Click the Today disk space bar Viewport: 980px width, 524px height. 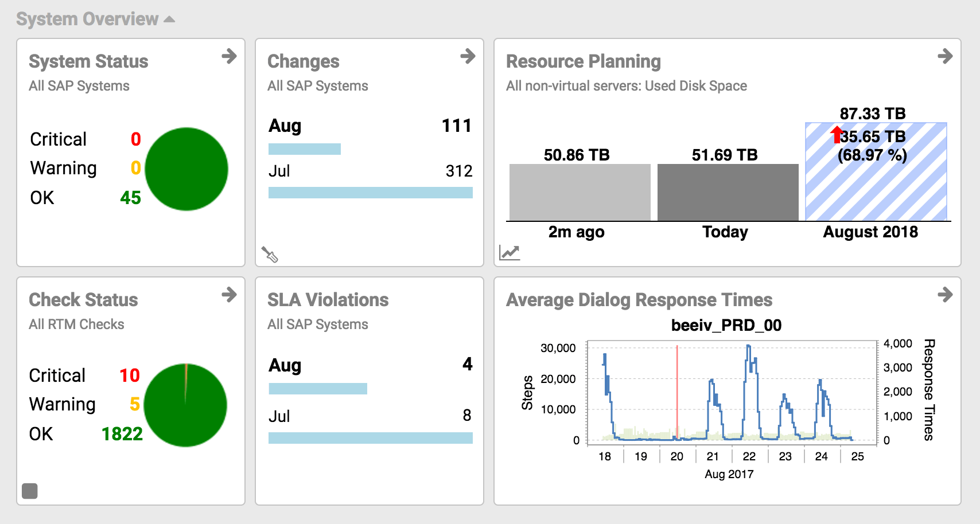[x=728, y=193]
